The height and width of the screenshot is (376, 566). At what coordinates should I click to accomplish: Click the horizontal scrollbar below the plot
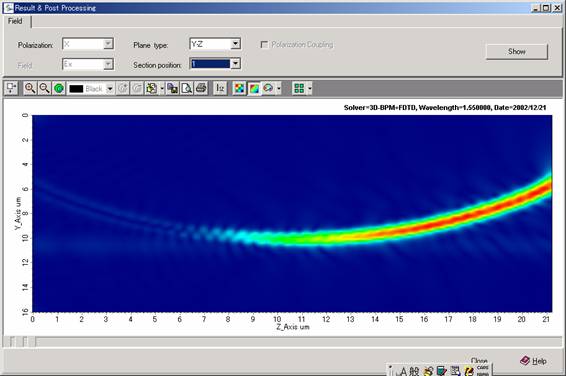283,341
